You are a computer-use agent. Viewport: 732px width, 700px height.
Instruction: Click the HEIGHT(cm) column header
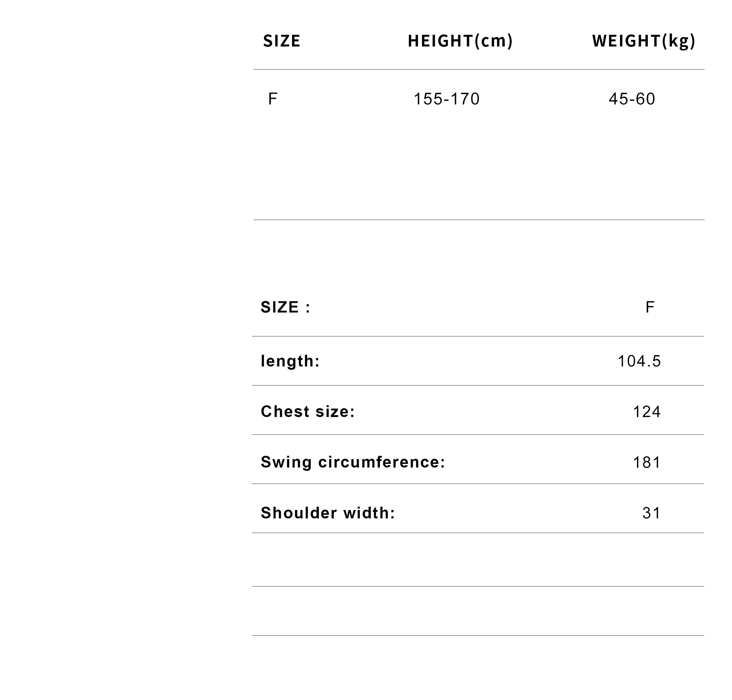pos(460,41)
